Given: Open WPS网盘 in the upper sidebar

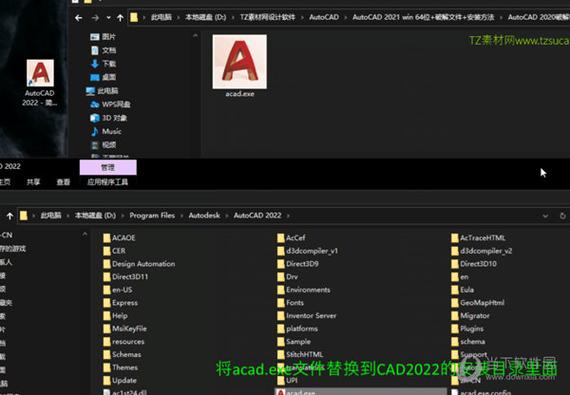Looking at the screenshot, I should coord(110,104).
